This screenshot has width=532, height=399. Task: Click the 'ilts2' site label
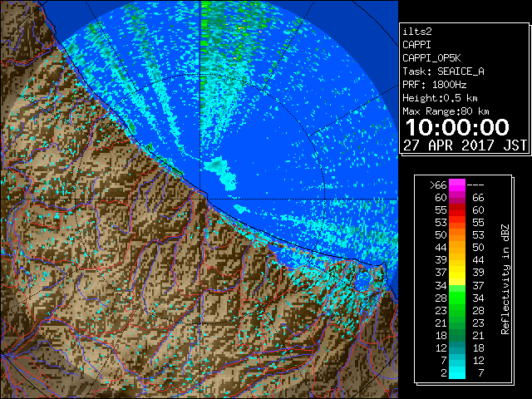click(x=417, y=32)
